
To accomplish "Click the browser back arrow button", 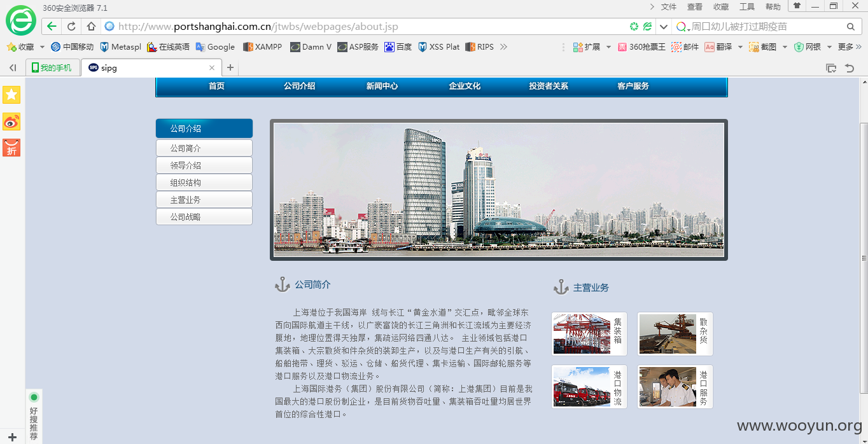I will 52,26.
